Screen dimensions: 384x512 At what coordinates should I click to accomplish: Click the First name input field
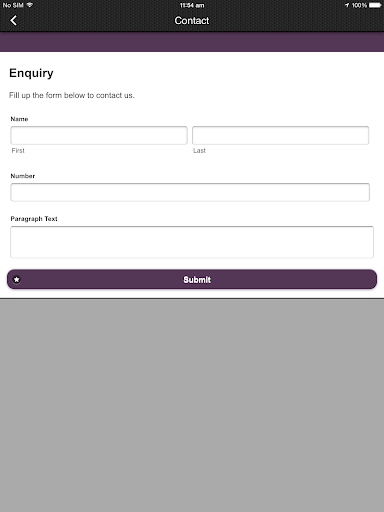(99, 135)
